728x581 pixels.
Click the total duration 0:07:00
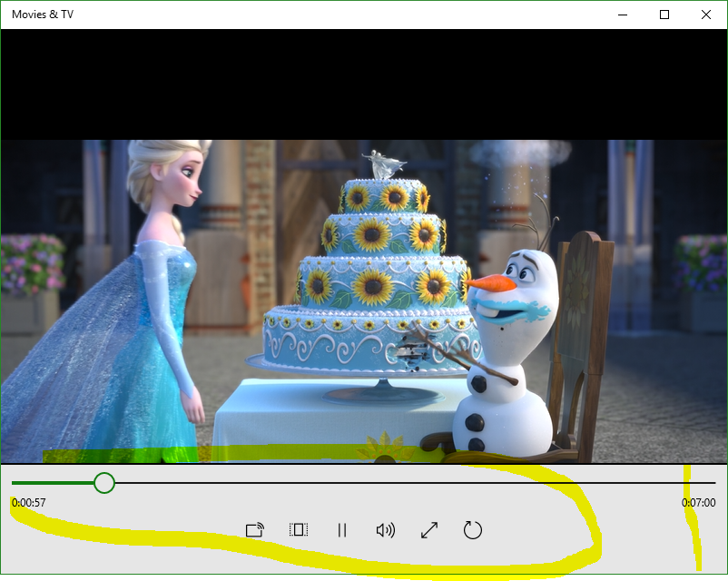click(x=698, y=503)
